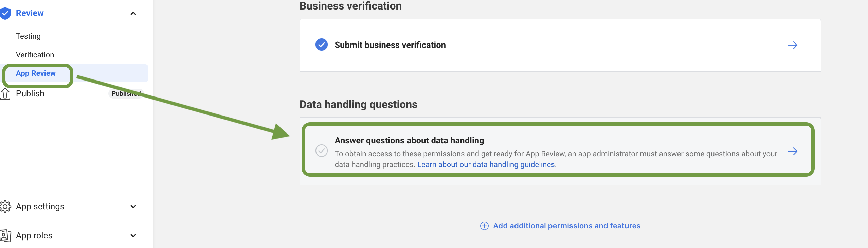
Task: Click the blue completed checkmark for business verification
Action: click(x=321, y=45)
